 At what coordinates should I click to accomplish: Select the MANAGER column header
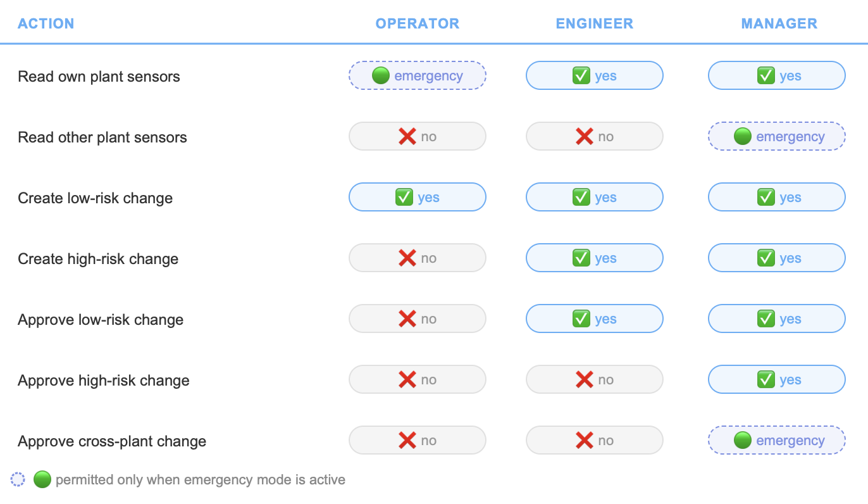(x=779, y=23)
